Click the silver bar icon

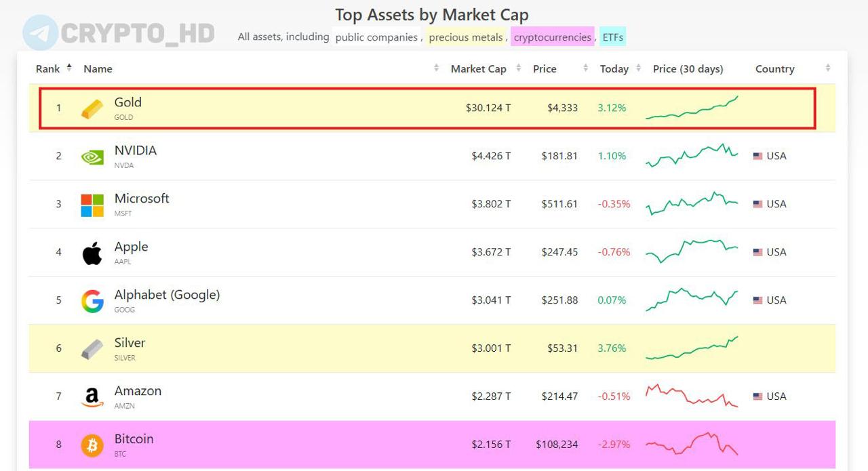pos(92,349)
